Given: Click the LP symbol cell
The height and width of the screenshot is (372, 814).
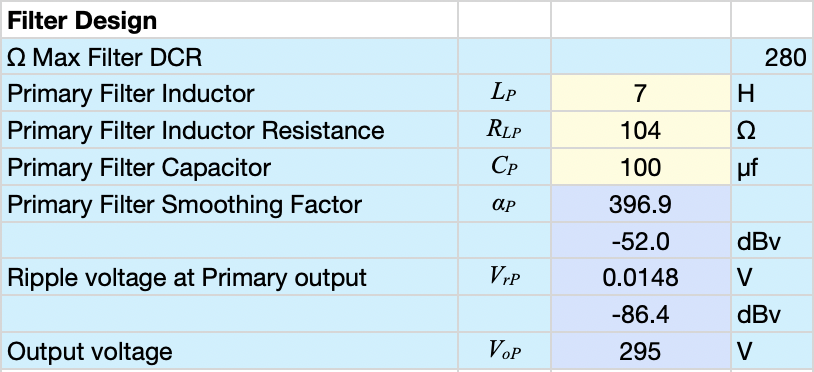Looking at the screenshot, I should click(x=504, y=93).
